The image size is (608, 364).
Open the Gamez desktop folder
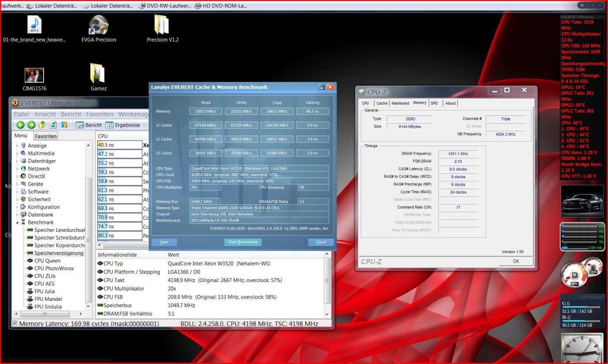[98, 77]
